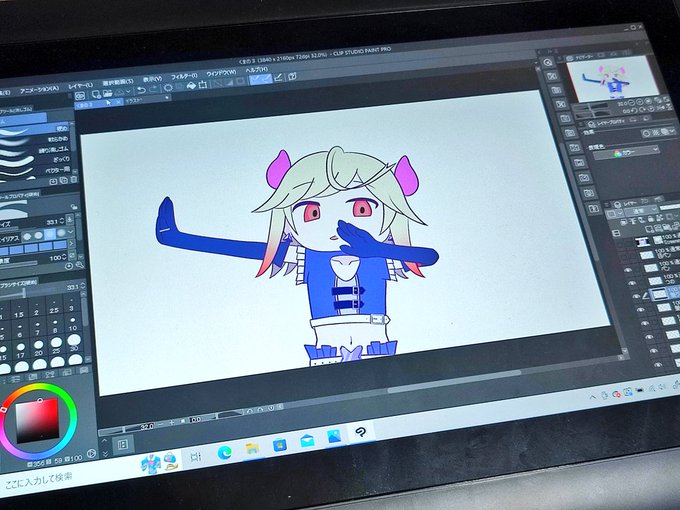Open the expression color カラー dropdown
Image resolution: width=680 pixels, height=510 pixels.
click(x=625, y=153)
